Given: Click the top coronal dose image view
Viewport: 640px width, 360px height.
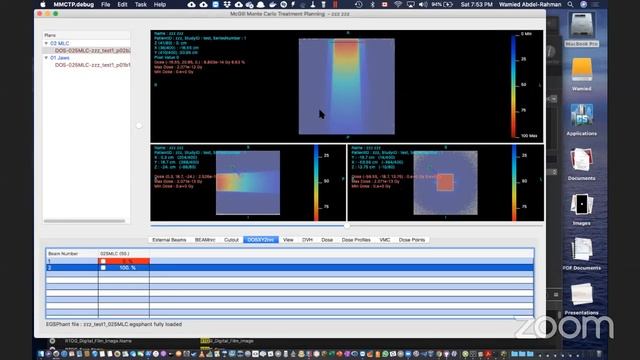Looking at the screenshot, I should (347, 86).
